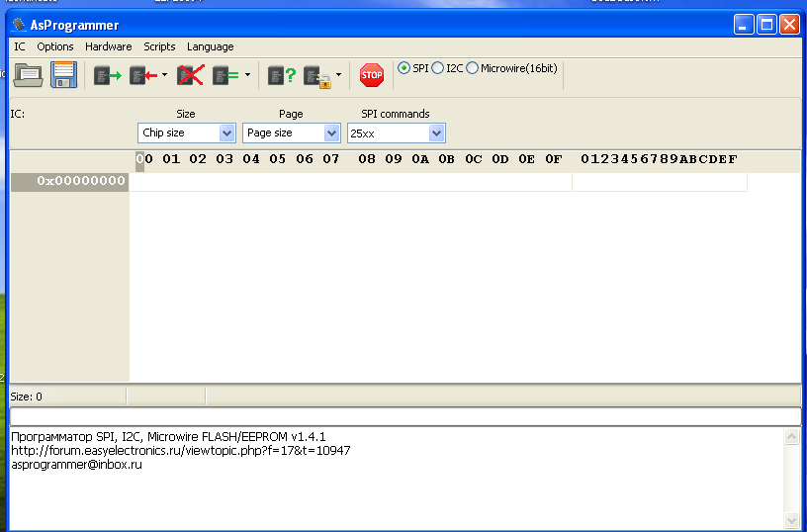This screenshot has width=807, height=532.
Task: Minimize the AsProgrammer window
Action: click(744, 24)
